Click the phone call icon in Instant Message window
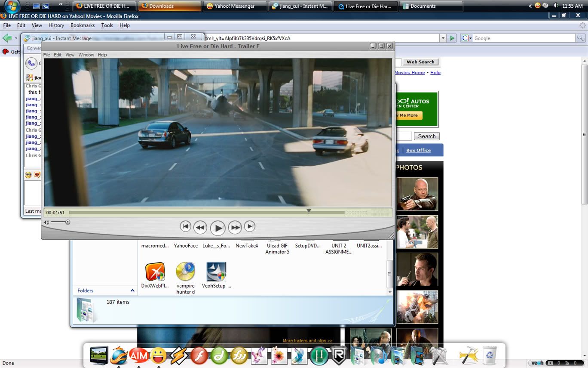This screenshot has width=588, height=368. point(31,64)
